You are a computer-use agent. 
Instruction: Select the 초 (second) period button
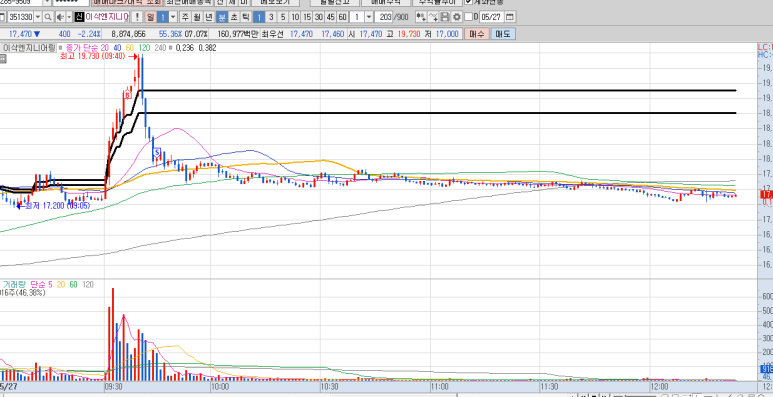[234, 17]
